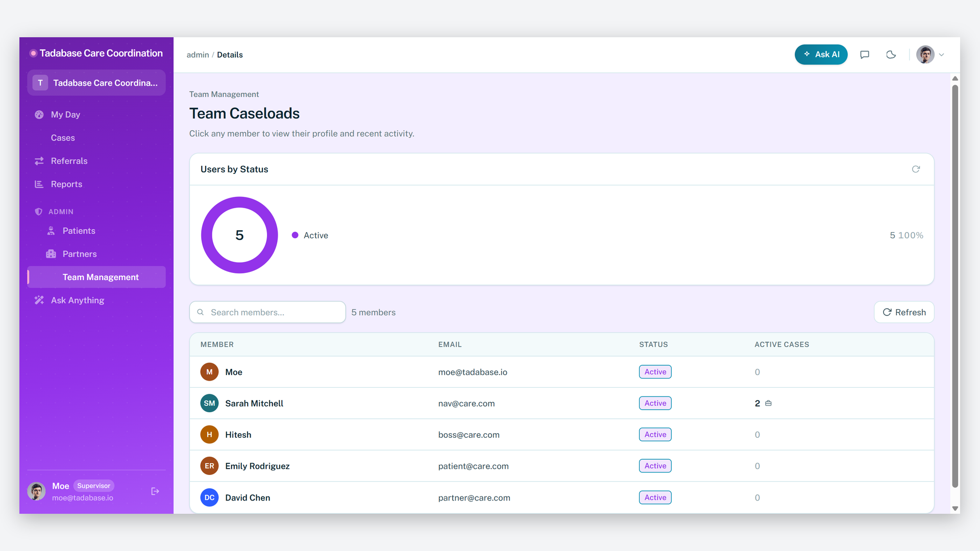Click the chat messages icon
980x551 pixels.
865,55
